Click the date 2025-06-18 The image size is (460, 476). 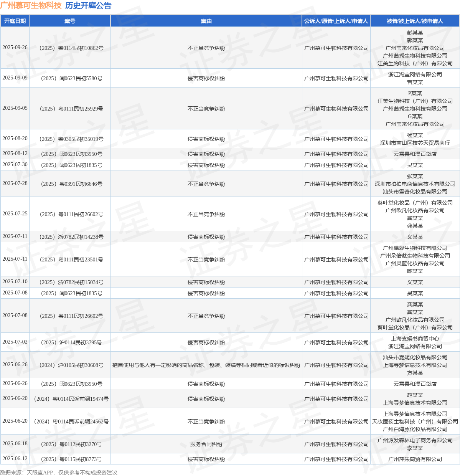click(x=15, y=444)
